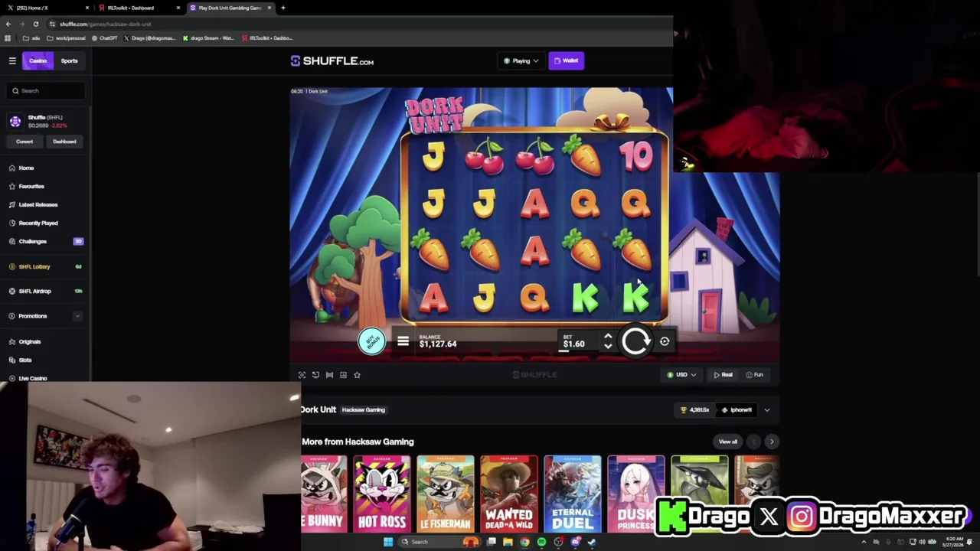Decrease the bet amount arrow
This screenshot has width=980, height=551.
pos(608,347)
